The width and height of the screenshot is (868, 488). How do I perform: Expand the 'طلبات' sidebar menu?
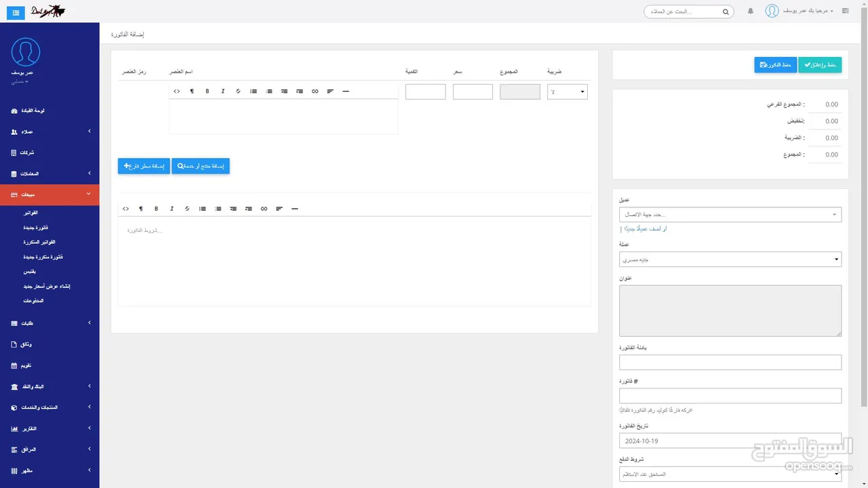[x=50, y=323]
